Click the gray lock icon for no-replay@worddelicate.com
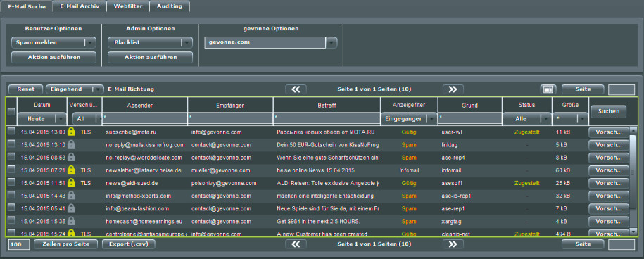This screenshot has height=259, width=644. tap(72, 157)
